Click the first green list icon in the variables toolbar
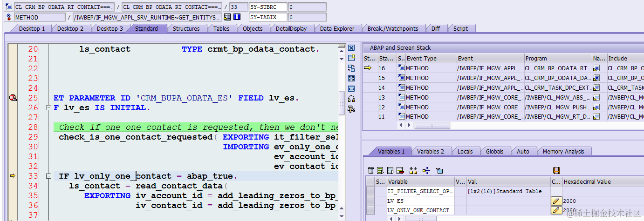 coord(380,171)
